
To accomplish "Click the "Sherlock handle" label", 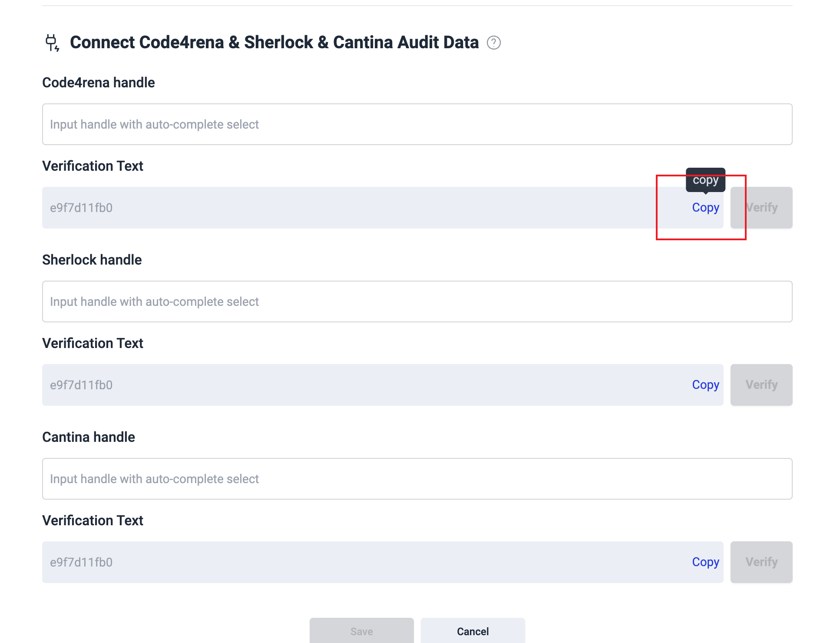I will 92,260.
